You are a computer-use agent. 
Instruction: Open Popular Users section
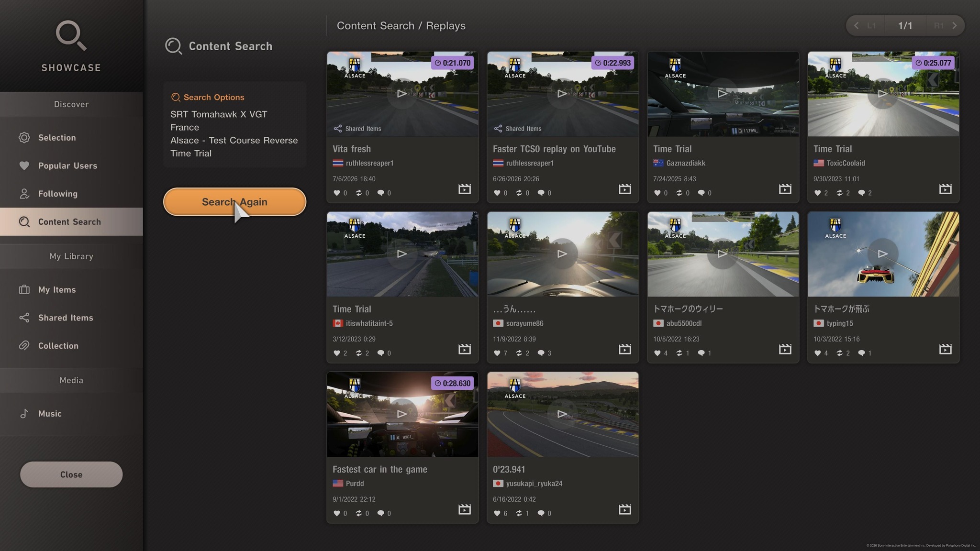point(71,166)
